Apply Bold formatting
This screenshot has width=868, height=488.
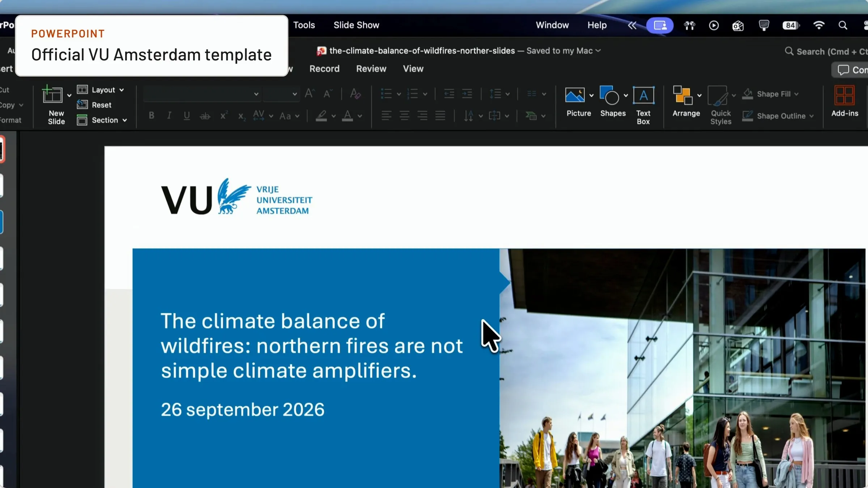(152, 116)
